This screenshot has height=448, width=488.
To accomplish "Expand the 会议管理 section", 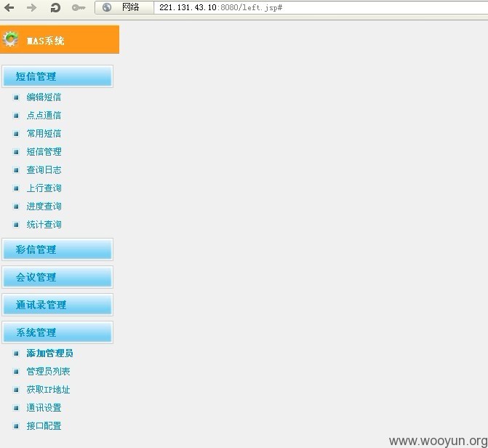I will [x=57, y=277].
